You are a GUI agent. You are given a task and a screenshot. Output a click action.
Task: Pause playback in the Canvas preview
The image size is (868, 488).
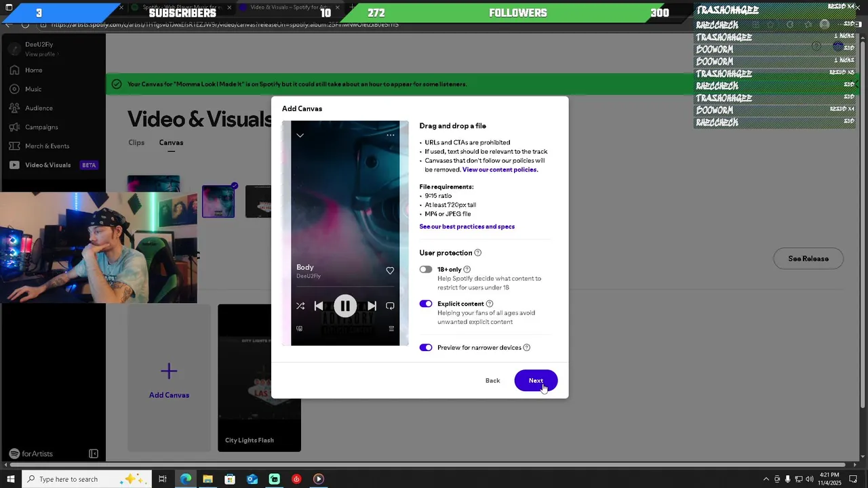(x=345, y=306)
